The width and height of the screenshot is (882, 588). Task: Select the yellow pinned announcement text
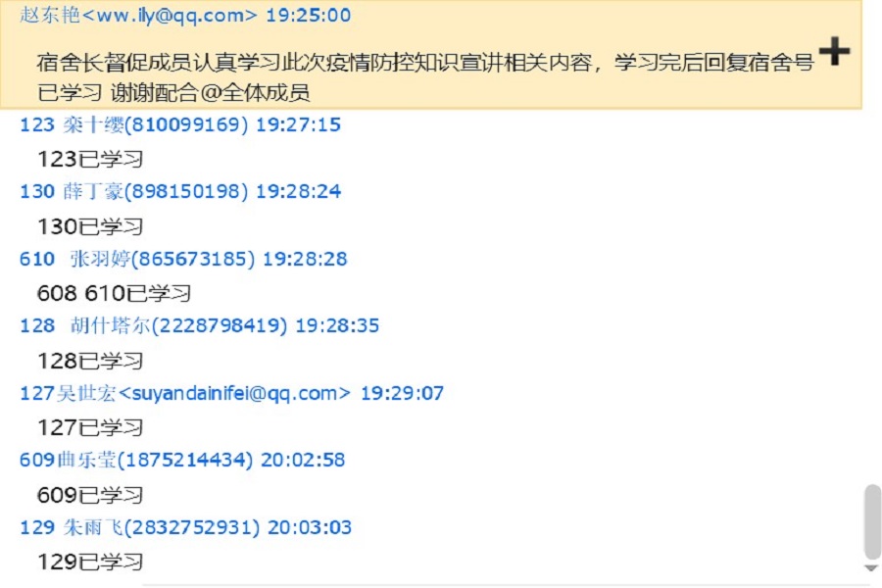426,77
